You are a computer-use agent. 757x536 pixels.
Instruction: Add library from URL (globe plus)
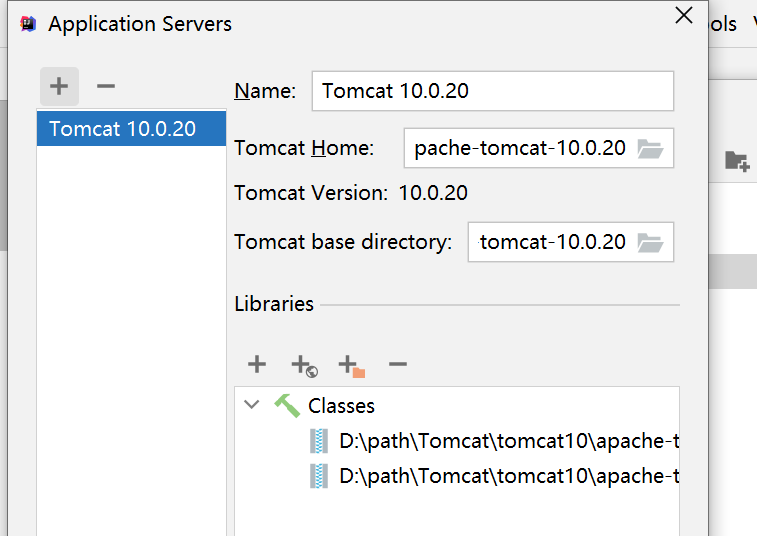[304, 365]
